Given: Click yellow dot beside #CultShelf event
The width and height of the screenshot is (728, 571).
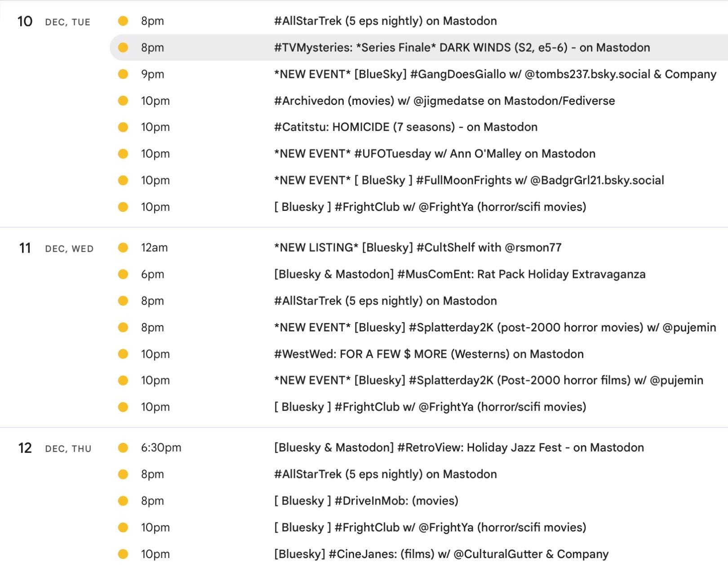Looking at the screenshot, I should (123, 248).
